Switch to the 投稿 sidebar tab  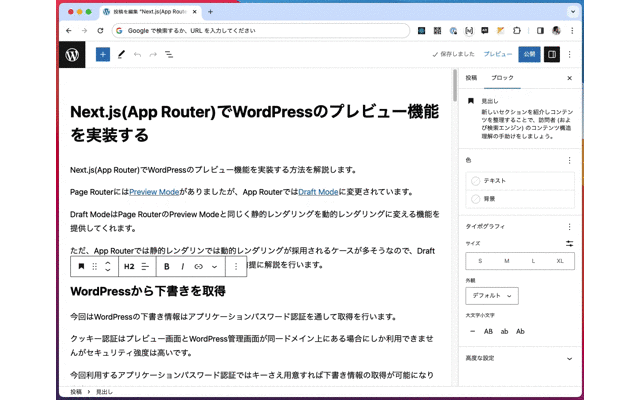[x=471, y=78]
